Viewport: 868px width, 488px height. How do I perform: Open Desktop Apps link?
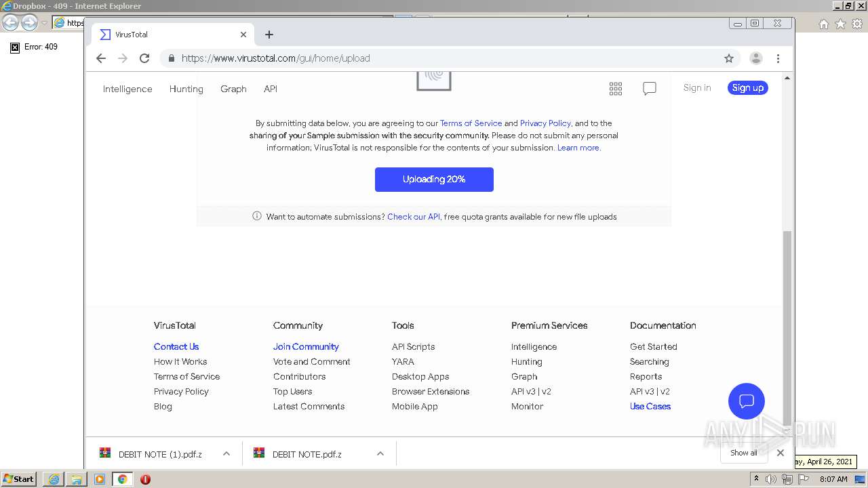click(x=420, y=376)
